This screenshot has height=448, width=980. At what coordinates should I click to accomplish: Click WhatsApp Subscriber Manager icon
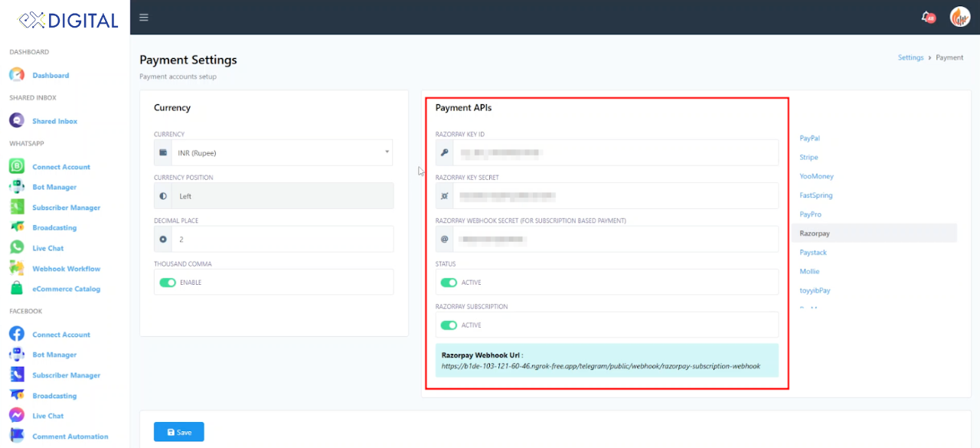pos(17,208)
